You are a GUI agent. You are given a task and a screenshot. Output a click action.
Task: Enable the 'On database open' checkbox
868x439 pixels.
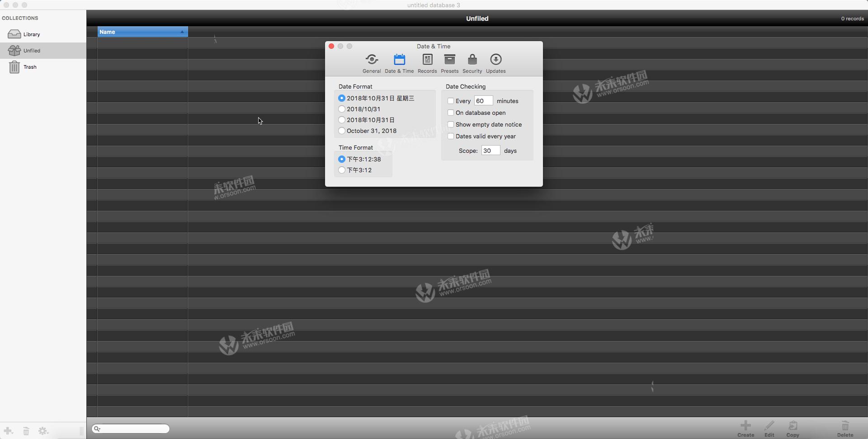451,113
